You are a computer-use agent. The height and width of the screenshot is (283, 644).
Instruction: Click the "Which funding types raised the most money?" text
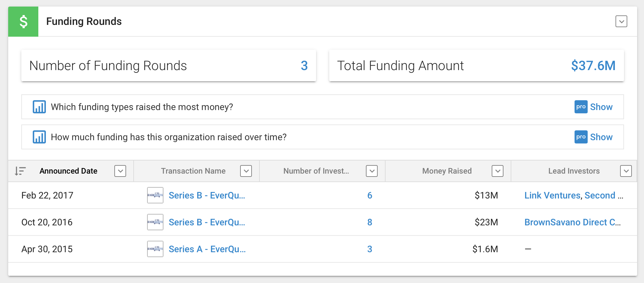pos(142,107)
